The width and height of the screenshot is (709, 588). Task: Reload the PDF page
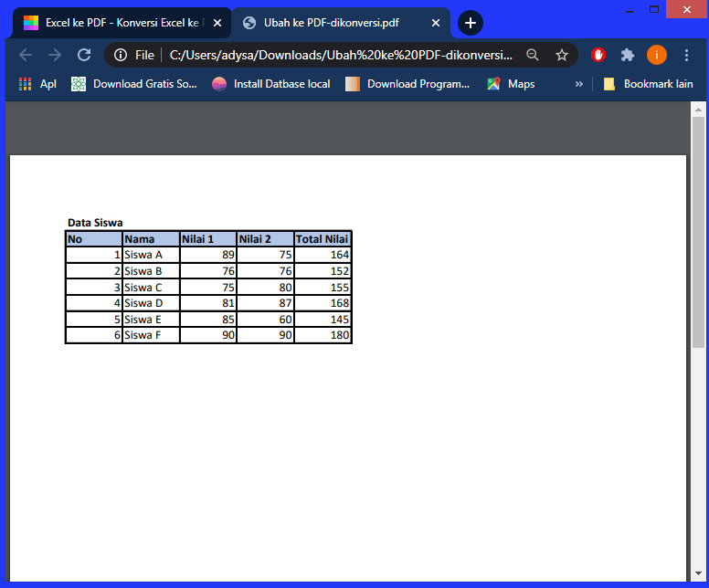pyautogui.click(x=83, y=55)
